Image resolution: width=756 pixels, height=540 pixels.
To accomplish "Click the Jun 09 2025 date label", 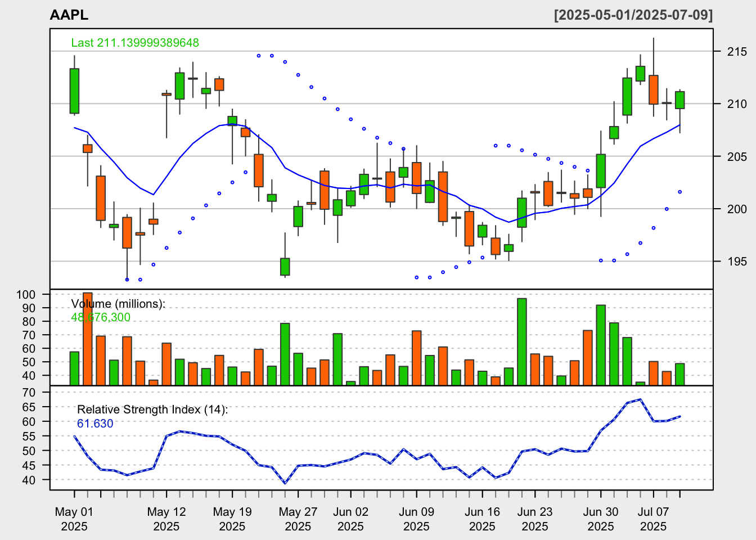I will [x=416, y=519].
